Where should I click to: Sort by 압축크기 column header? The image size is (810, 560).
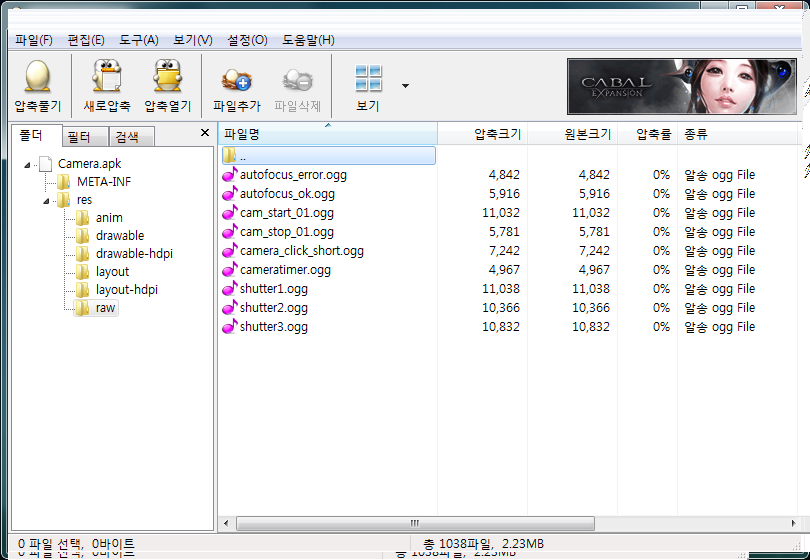point(496,134)
